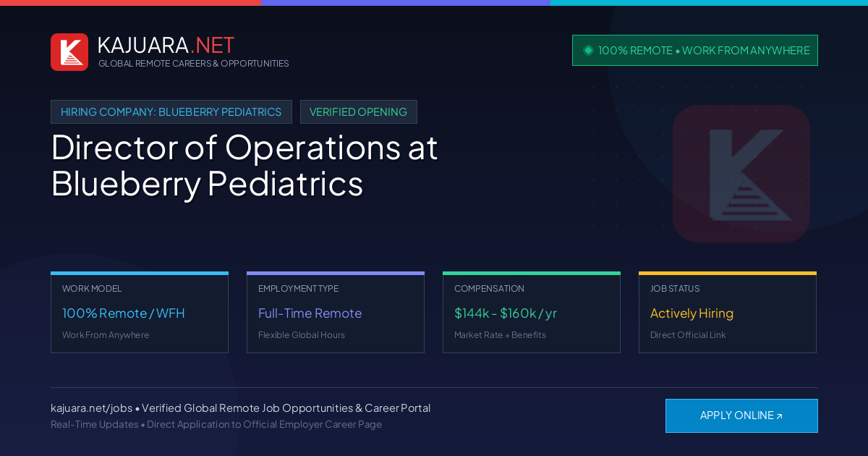Image resolution: width=868 pixels, height=456 pixels.
Task: Click the 100% Remote / WFH value
Action: tap(124, 313)
